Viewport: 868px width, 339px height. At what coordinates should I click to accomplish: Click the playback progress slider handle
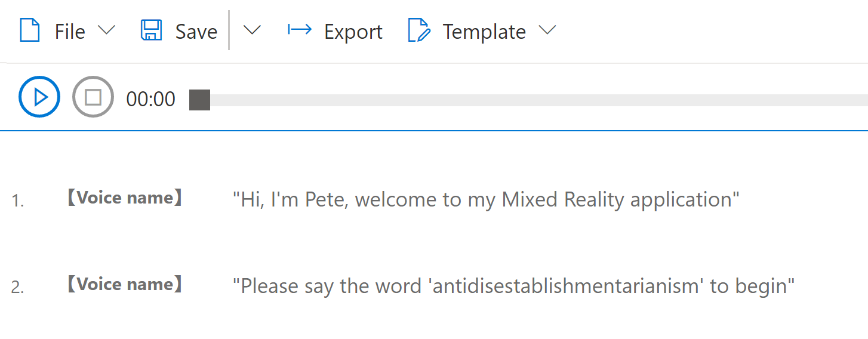[x=199, y=100]
